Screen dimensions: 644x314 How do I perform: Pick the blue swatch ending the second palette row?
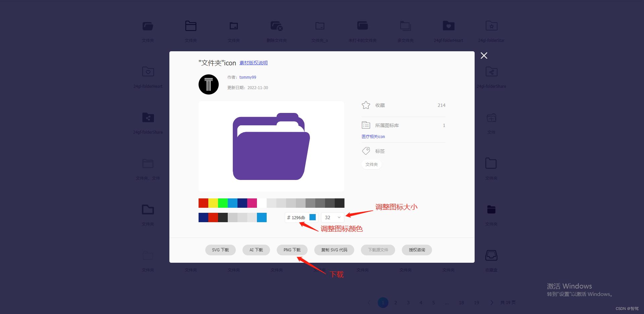click(262, 217)
